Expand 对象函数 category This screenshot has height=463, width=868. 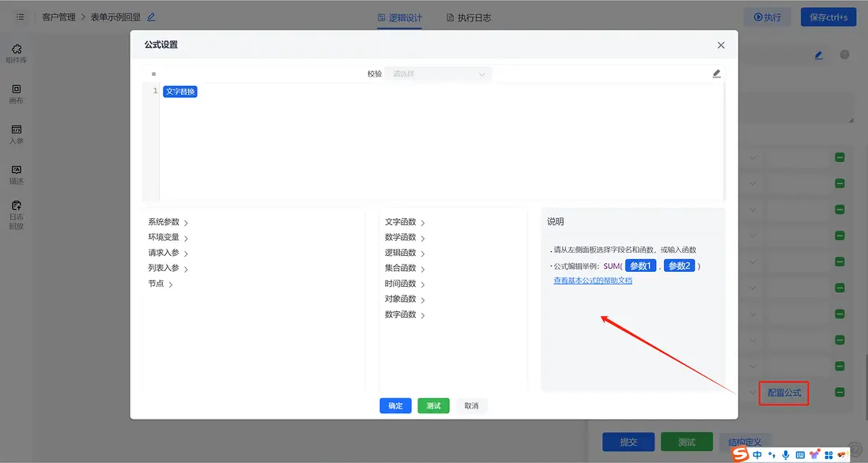coord(405,299)
